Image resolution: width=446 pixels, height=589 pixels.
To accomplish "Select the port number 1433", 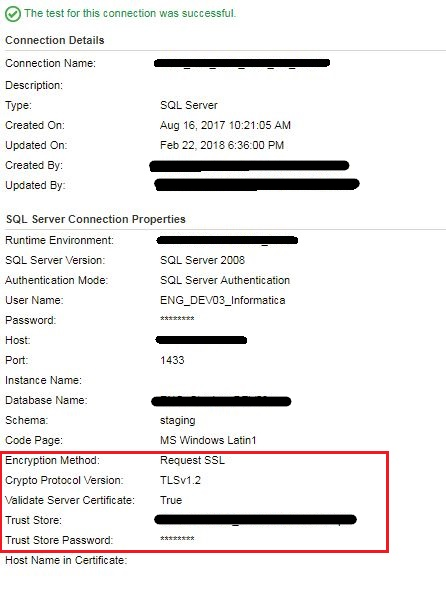I will click(172, 360).
